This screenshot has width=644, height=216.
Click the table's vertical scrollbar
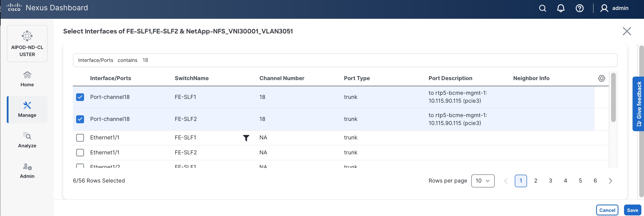(x=613, y=97)
